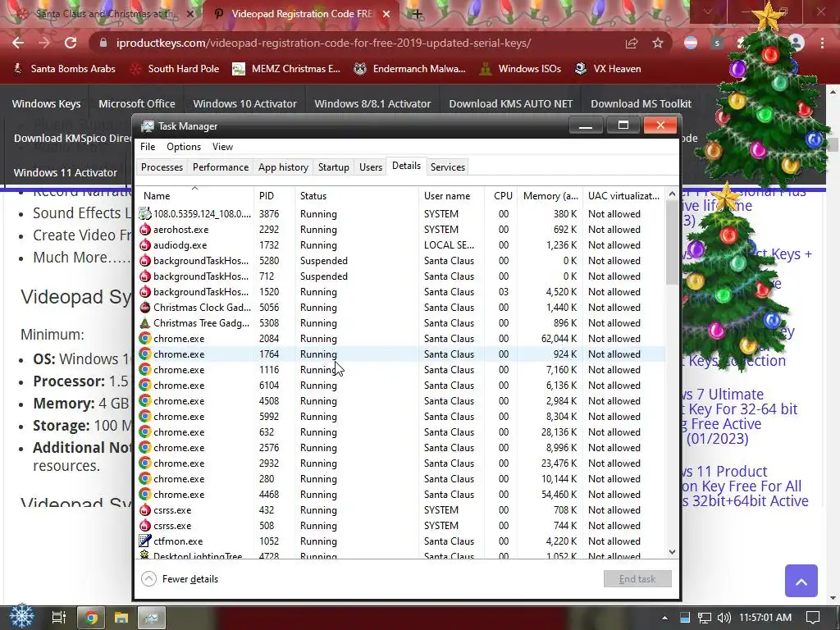
Task: Reload the page in Chrome
Action: [71, 43]
